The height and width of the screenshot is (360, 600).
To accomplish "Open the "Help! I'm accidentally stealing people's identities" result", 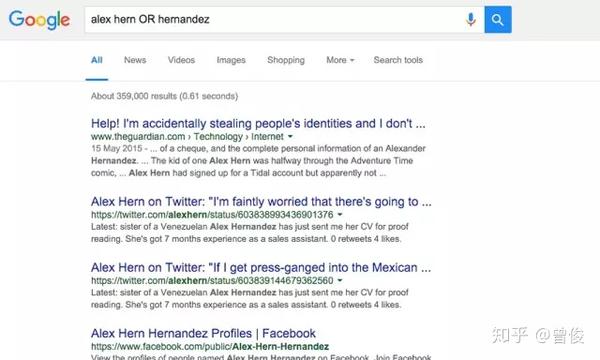I will 258,124.
